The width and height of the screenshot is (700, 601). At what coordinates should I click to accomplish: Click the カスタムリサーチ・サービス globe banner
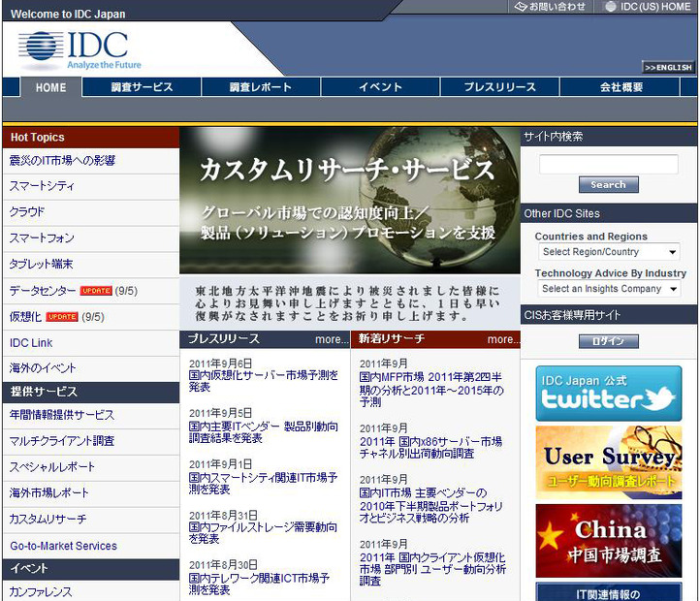click(x=350, y=201)
